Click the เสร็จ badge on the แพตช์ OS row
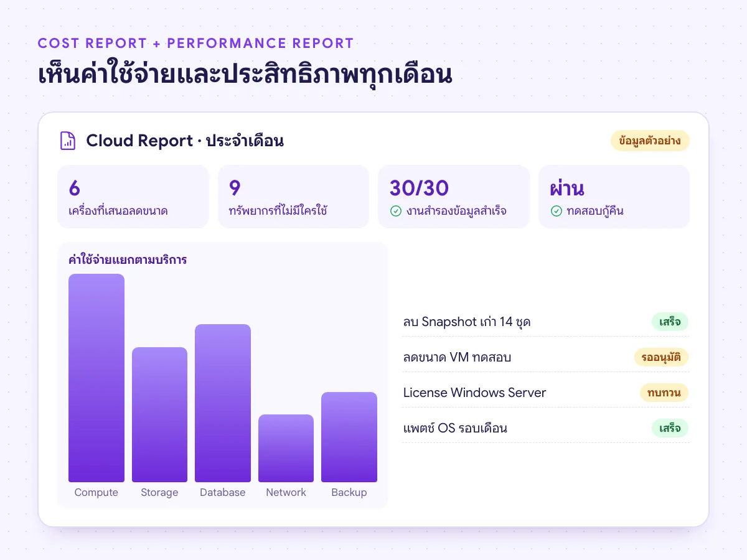 click(670, 428)
